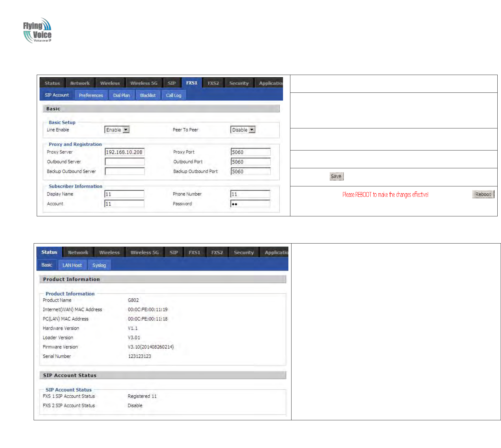Go to the Blacklist sub-tab
Viewport: 501px width, 448px height.
pyautogui.click(x=148, y=95)
